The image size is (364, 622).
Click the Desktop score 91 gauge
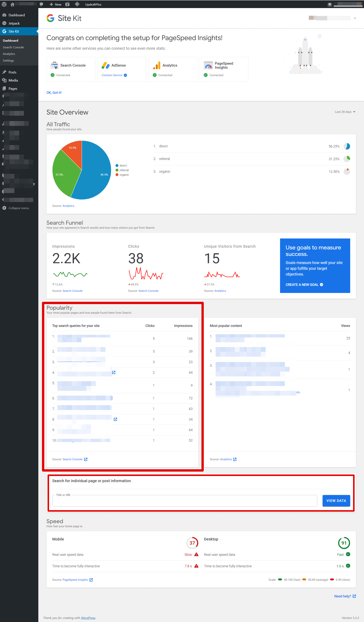click(344, 543)
